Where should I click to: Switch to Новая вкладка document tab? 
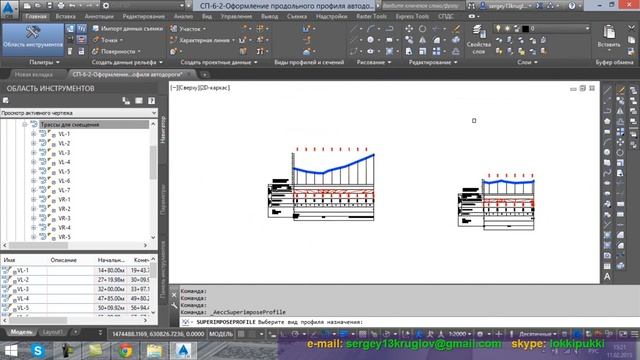coord(33,74)
